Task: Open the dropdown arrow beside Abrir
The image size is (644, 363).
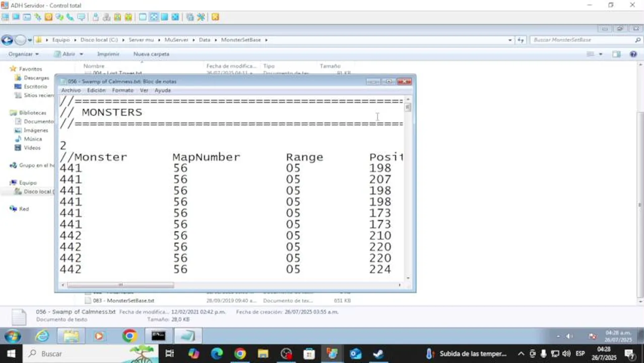Action: pyautogui.click(x=81, y=54)
